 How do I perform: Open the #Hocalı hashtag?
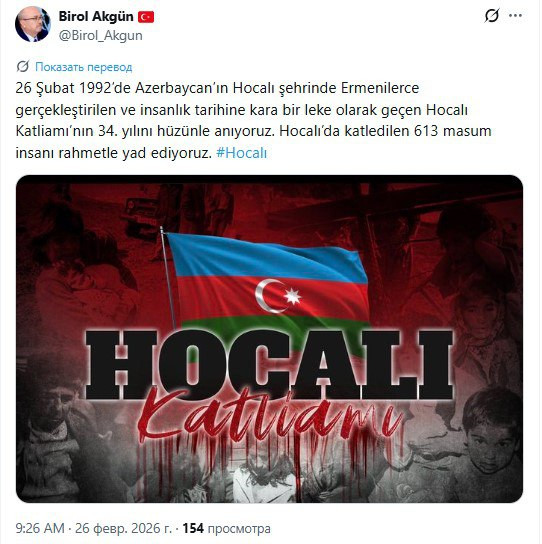tap(242, 153)
